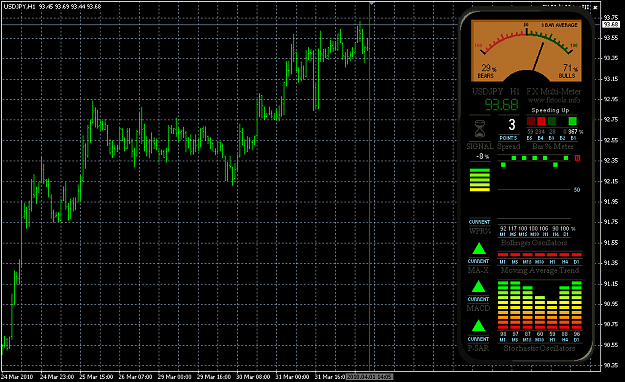Viewport: 625px width, 382px height.
Task: Click the 71% BULLS reading
Action: pos(568,71)
